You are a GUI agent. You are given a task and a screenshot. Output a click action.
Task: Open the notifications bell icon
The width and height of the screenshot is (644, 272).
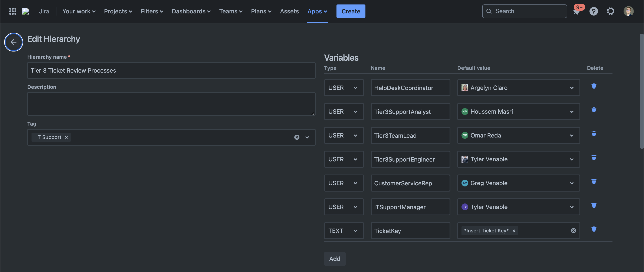(576, 11)
